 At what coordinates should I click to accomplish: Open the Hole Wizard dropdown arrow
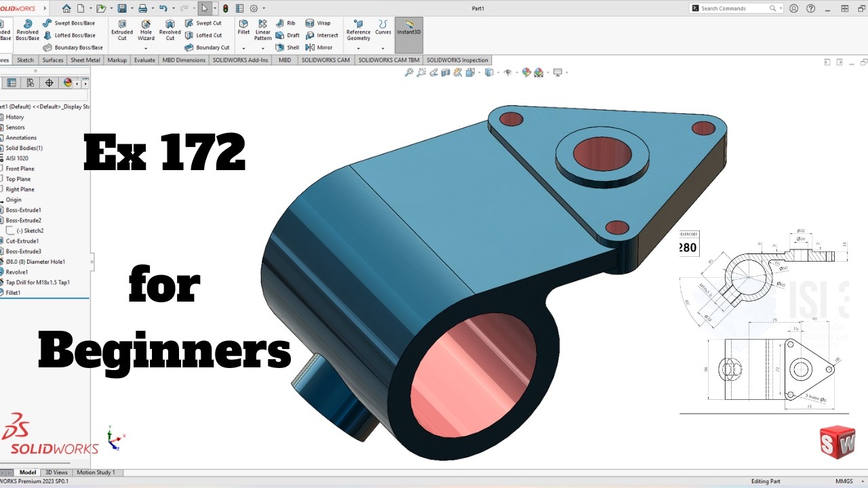(x=146, y=48)
